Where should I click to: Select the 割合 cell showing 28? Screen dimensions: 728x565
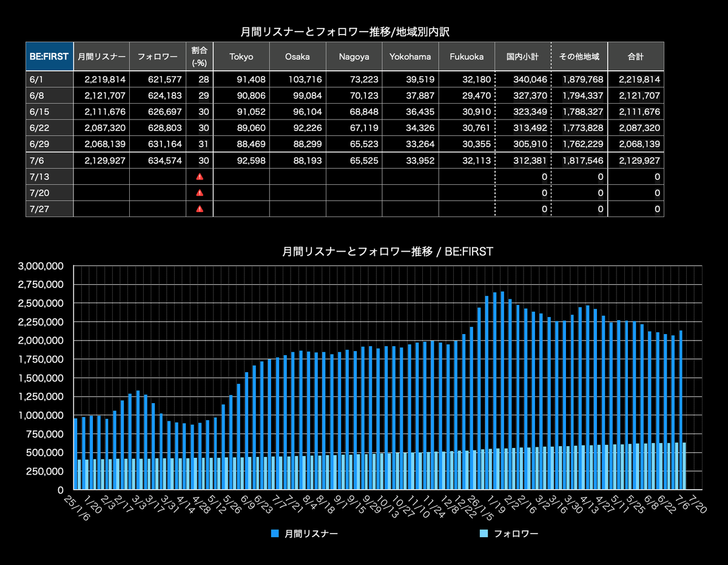(x=200, y=79)
